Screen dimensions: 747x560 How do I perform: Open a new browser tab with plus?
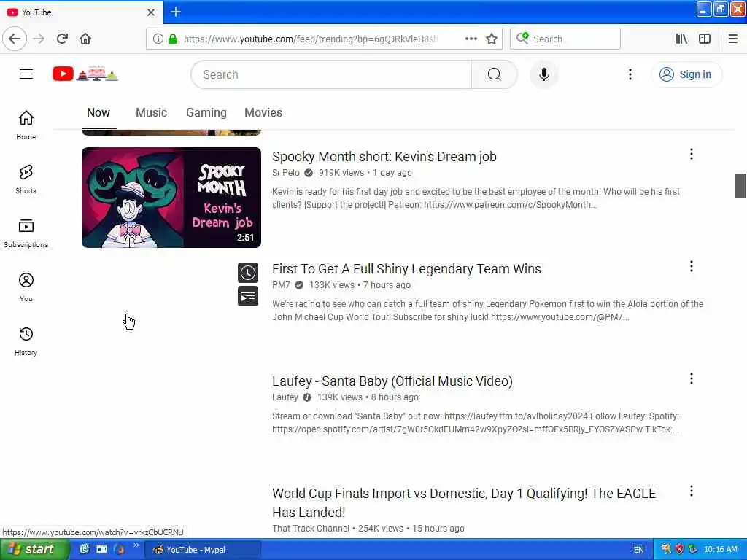pos(175,12)
